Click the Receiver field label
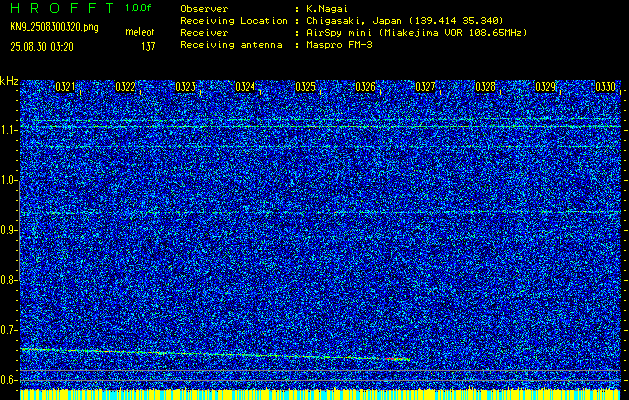629x400 pixels. [x=204, y=32]
